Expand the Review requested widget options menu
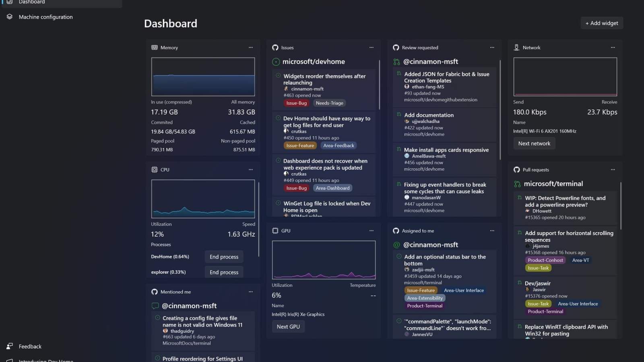The height and width of the screenshot is (362, 644). tap(492, 47)
